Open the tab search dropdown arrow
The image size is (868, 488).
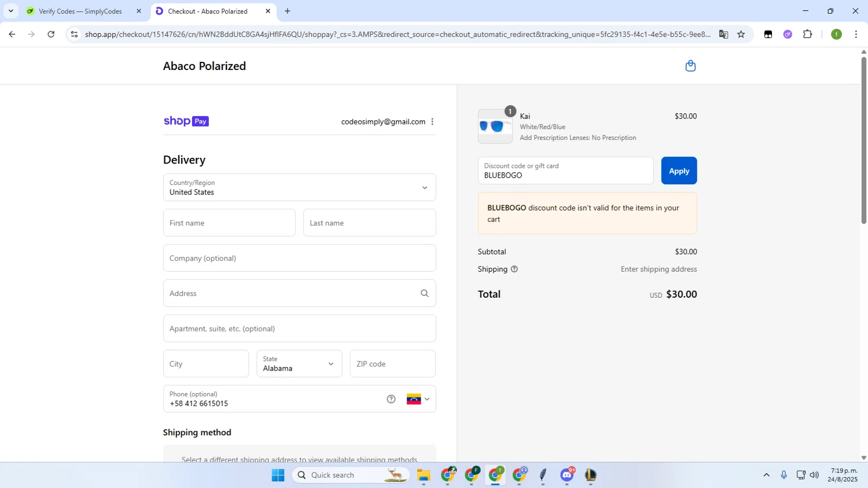(x=10, y=11)
